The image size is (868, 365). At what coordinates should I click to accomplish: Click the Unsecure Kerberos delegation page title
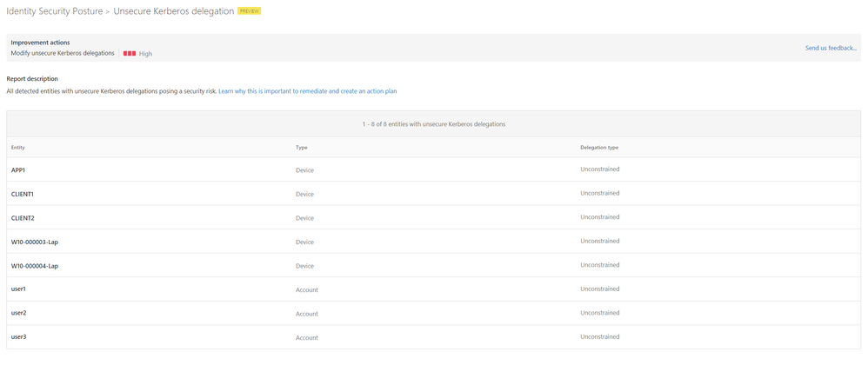[x=174, y=11]
